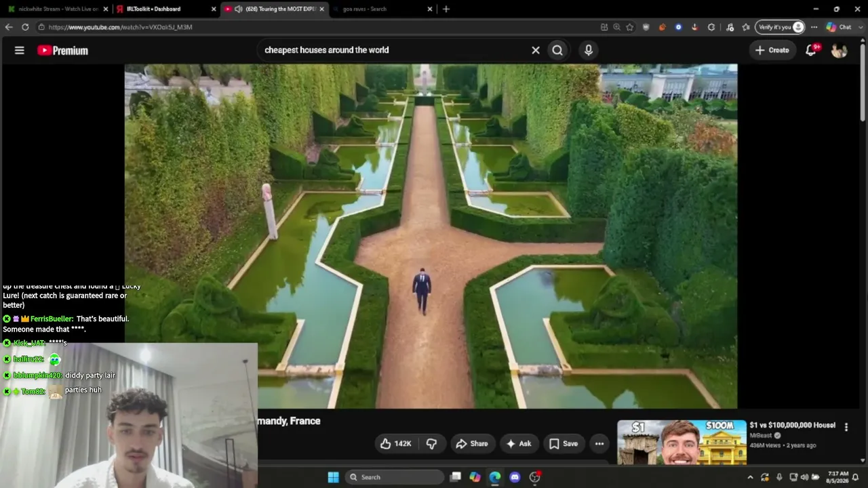Image resolution: width=868 pixels, height=488 pixels.
Task: Close the IRLToolkit Dashboard tab
Action: pyautogui.click(x=214, y=9)
